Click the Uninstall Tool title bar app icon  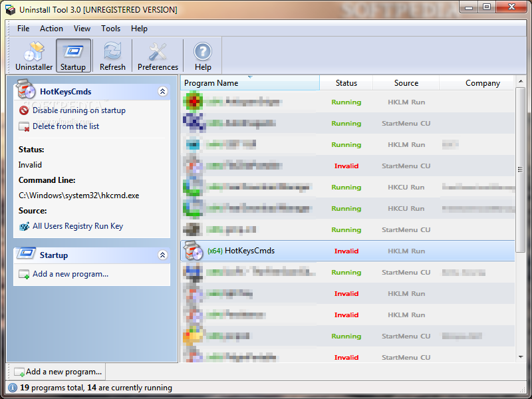(11, 9)
